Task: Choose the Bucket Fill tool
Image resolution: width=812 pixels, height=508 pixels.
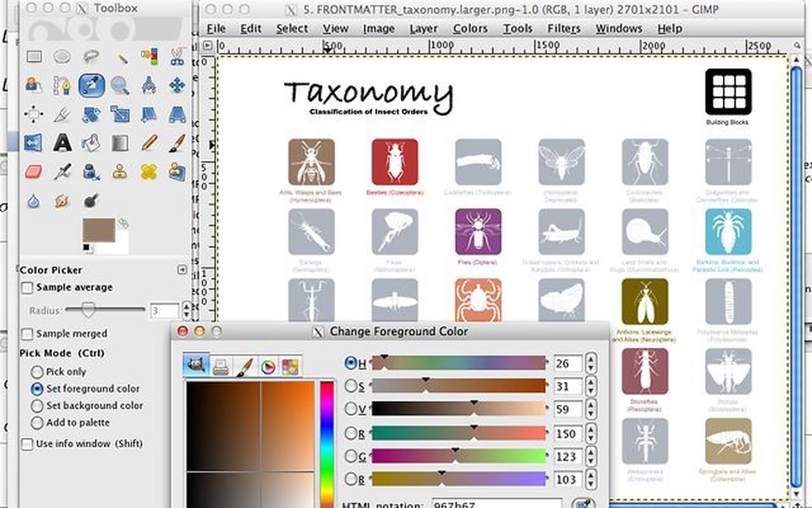Action: tap(90, 143)
